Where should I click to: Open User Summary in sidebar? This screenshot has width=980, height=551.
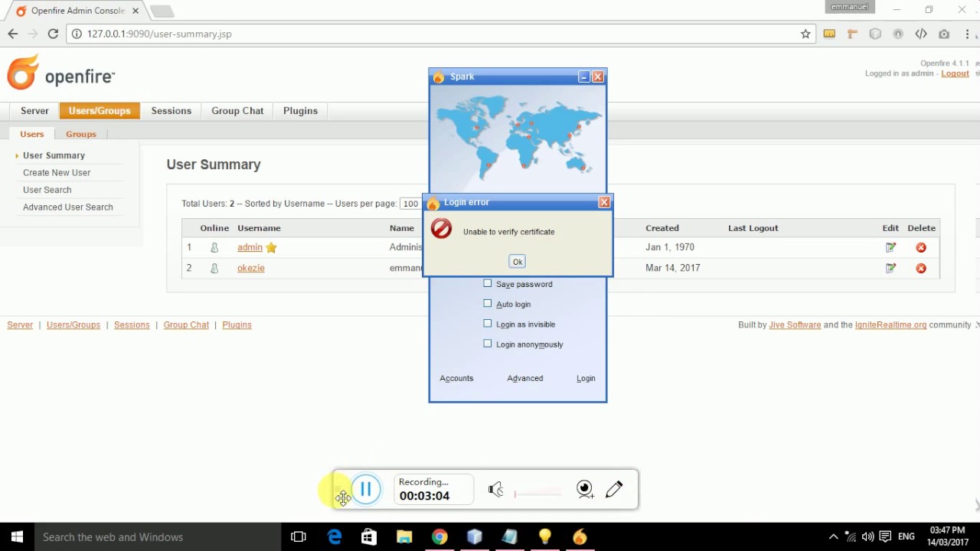click(54, 155)
